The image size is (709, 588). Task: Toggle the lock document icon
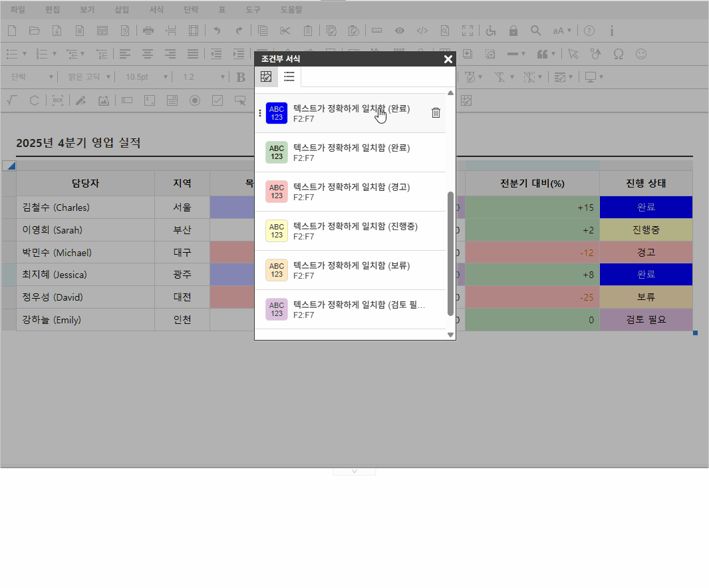(513, 31)
